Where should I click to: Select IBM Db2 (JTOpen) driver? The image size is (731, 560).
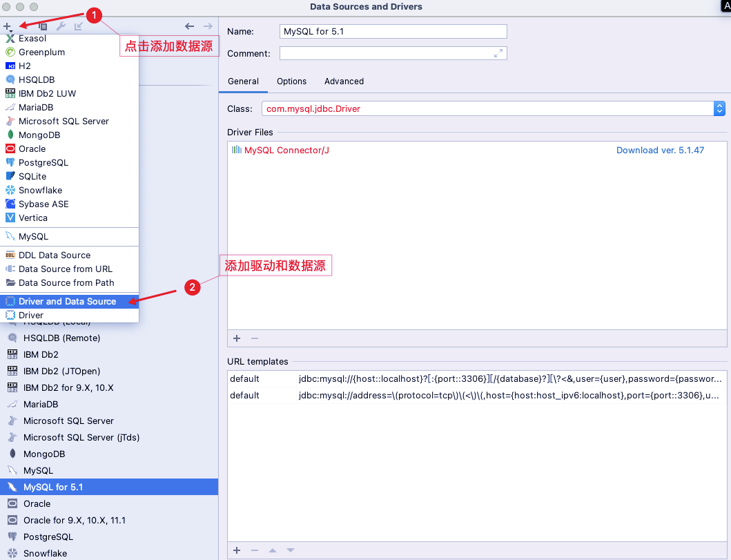[x=109, y=371]
